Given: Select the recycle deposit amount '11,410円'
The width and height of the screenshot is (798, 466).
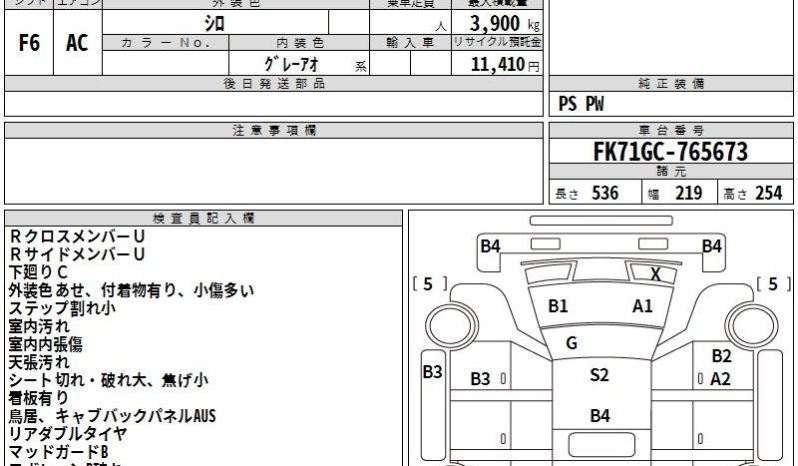Looking at the screenshot, I should [505, 65].
